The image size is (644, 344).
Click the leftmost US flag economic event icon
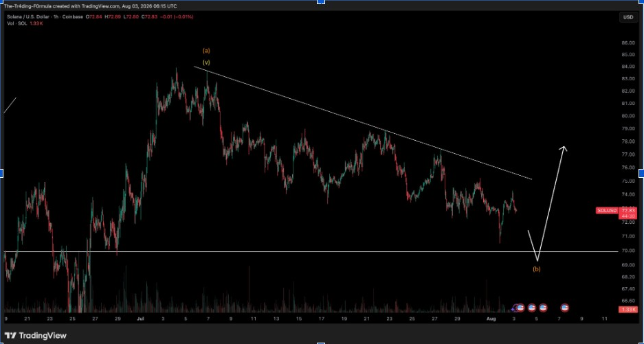pyautogui.click(x=520, y=308)
